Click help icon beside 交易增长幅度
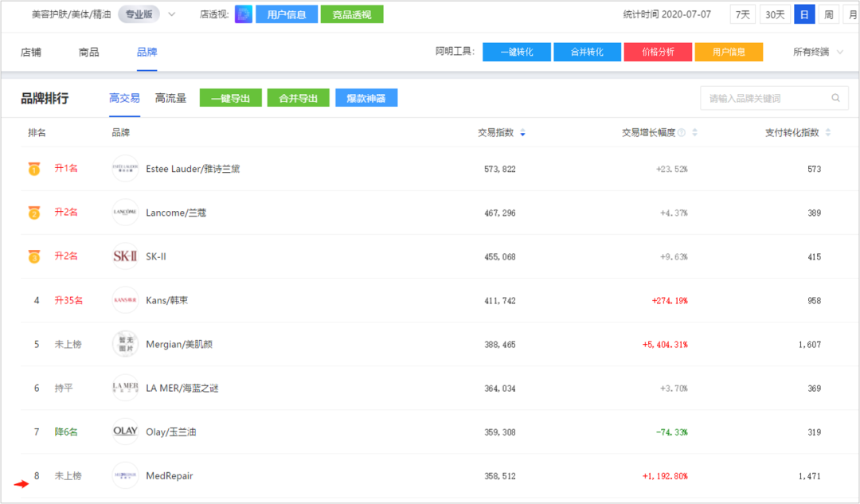The image size is (860, 504). pos(682,133)
